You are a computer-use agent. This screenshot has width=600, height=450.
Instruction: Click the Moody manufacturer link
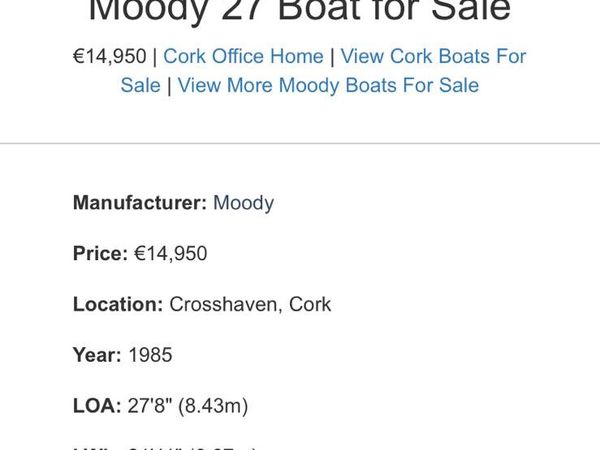(x=243, y=203)
